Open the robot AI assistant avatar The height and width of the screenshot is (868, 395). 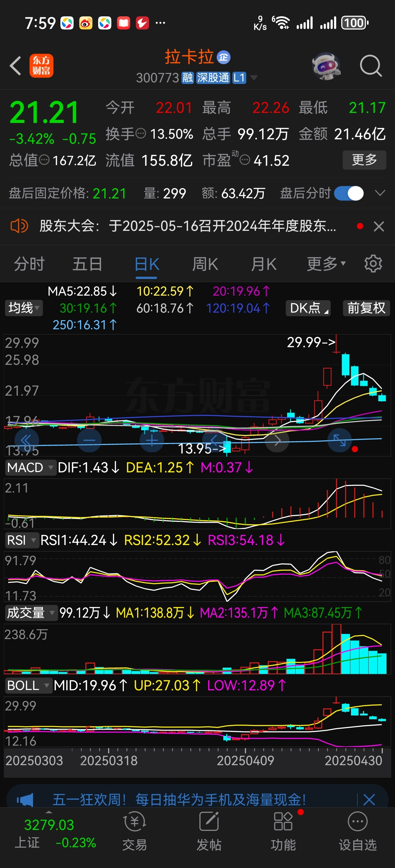[x=325, y=66]
